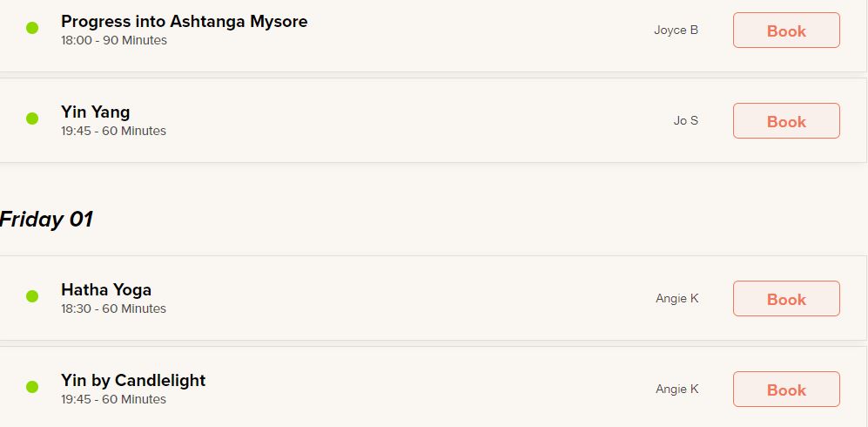Image resolution: width=868 pixels, height=427 pixels.
Task: Click the 18:00 - 90 Minutes time text
Action: click(x=114, y=41)
